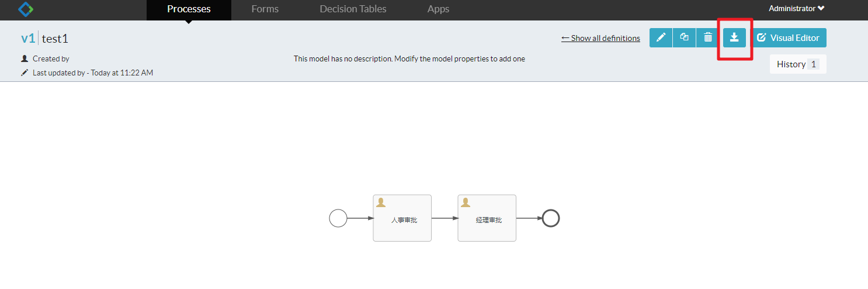Switch to the Forms tab
This screenshot has width=868, height=289.
coord(265,9)
